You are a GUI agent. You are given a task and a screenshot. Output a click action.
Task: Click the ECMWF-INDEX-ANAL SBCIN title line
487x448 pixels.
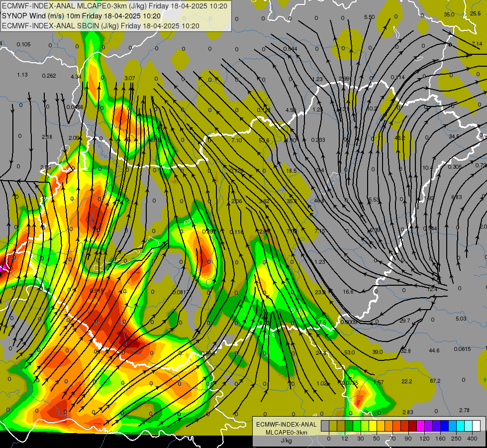(100, 26)
